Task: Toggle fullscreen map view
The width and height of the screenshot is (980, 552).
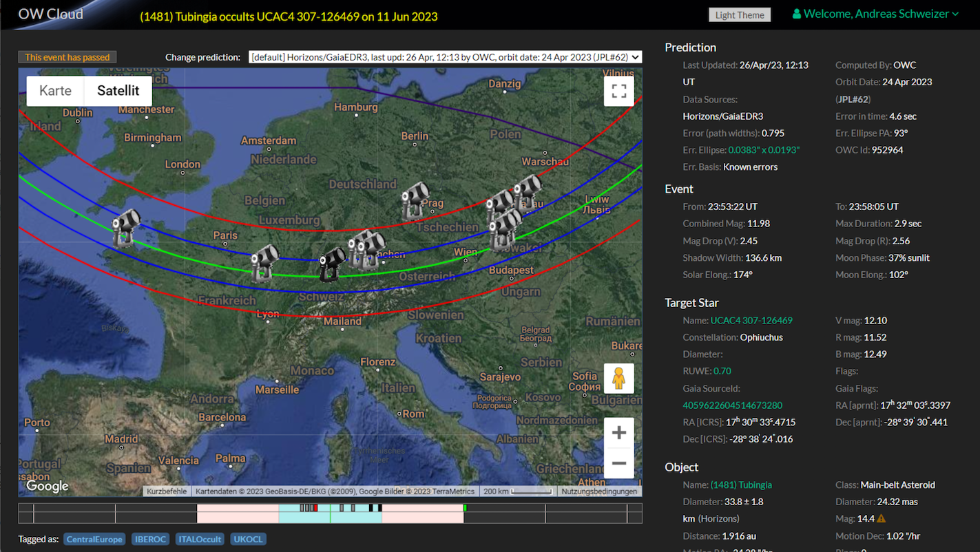Action: coord(618,91)
